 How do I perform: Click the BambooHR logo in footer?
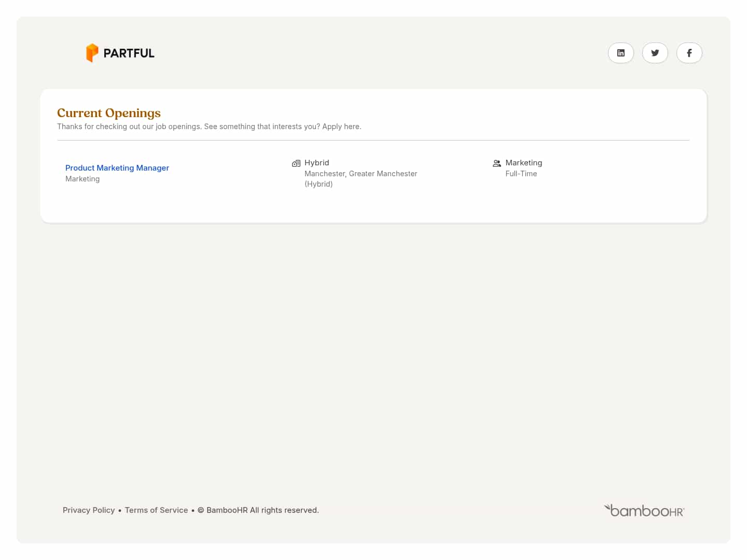click(644, 511)
